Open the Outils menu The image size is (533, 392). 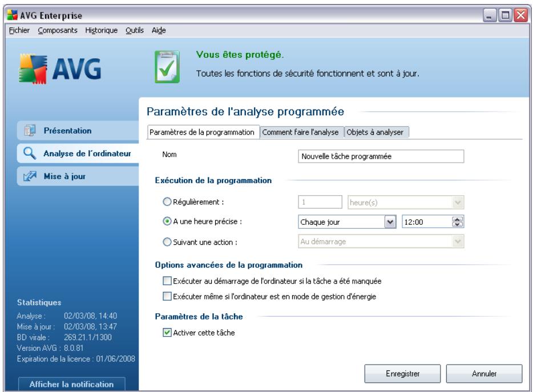pos(135,30)
